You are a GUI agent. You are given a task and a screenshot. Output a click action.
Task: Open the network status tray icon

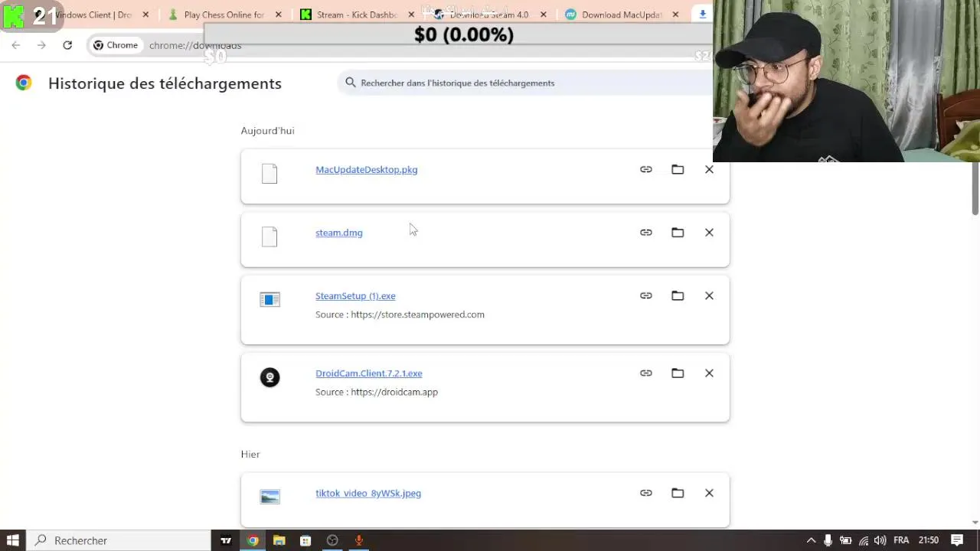pos(864,540)
